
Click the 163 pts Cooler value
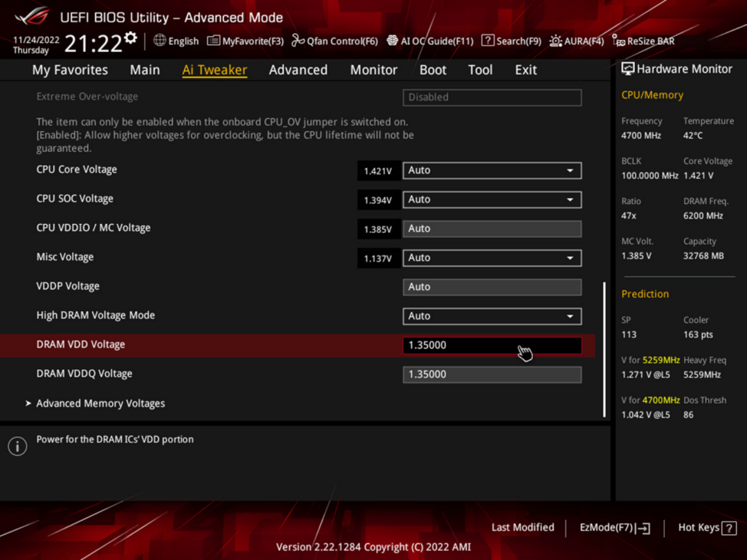699,335
